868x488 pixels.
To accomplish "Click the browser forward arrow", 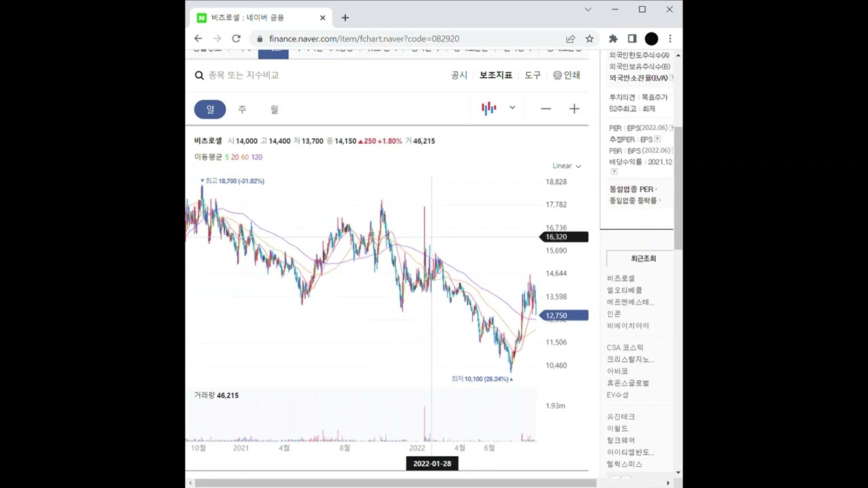I will [x=217, y=39].
